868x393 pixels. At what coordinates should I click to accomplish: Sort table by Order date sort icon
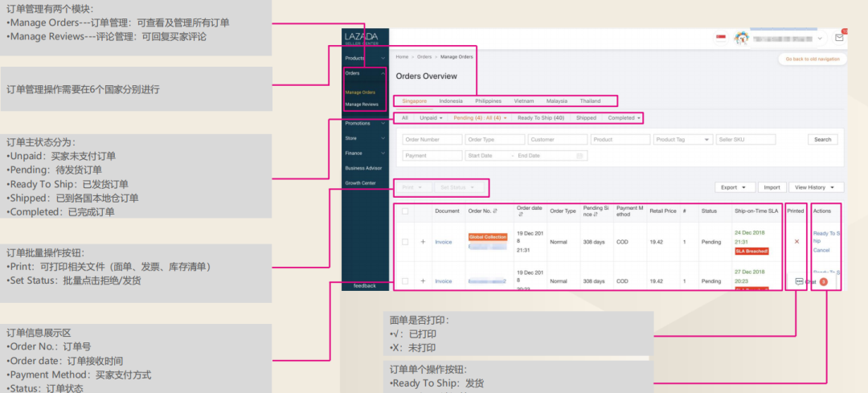pos(519,215)
